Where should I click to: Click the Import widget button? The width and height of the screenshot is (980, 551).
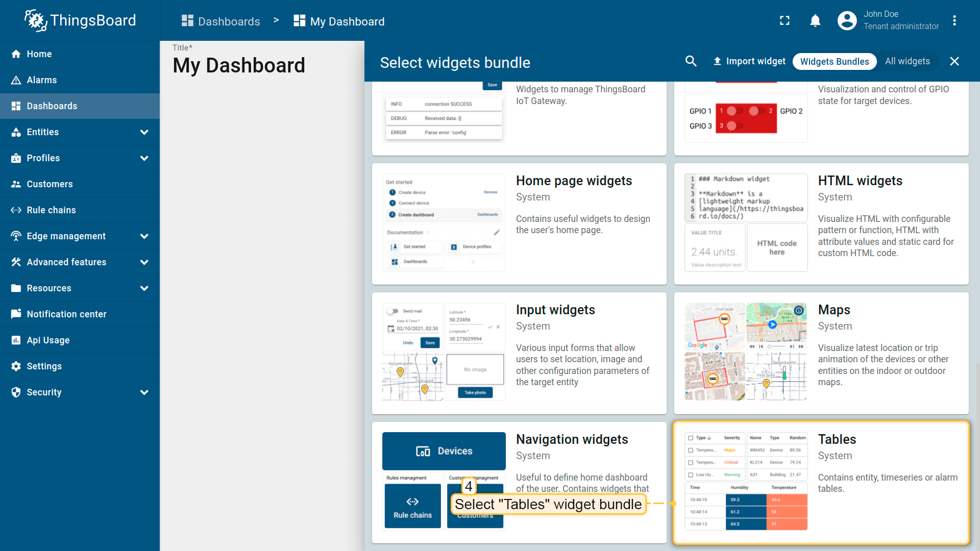(749, 61)
